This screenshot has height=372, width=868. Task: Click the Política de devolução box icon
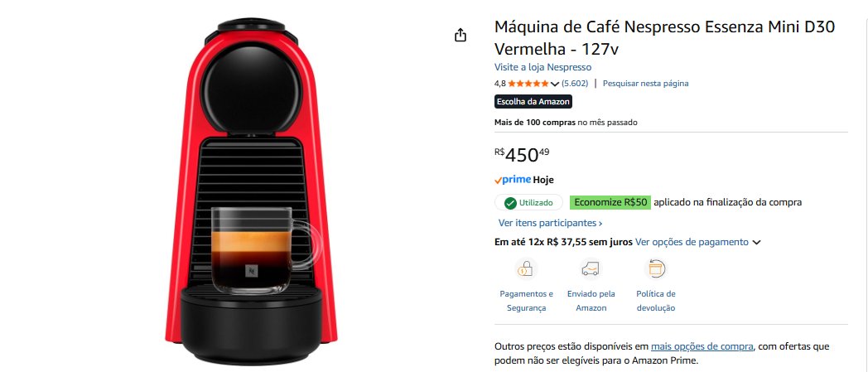[x=655, y=269]
